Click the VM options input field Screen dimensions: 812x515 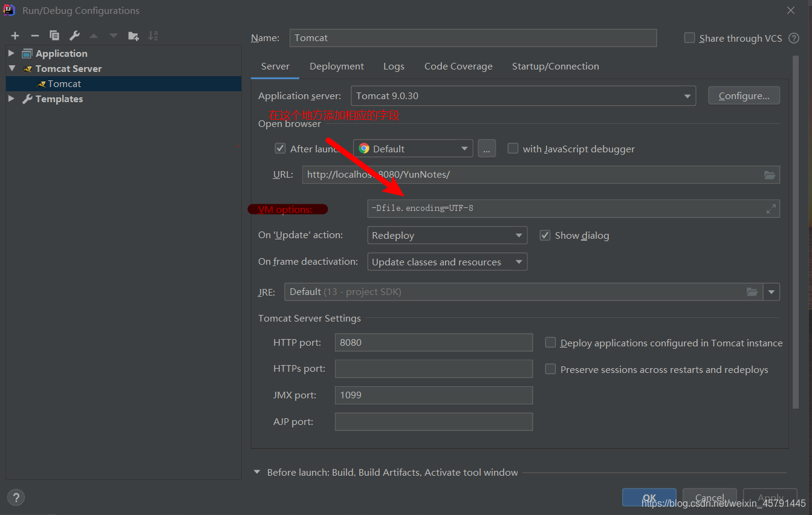(x=573, y=209)
